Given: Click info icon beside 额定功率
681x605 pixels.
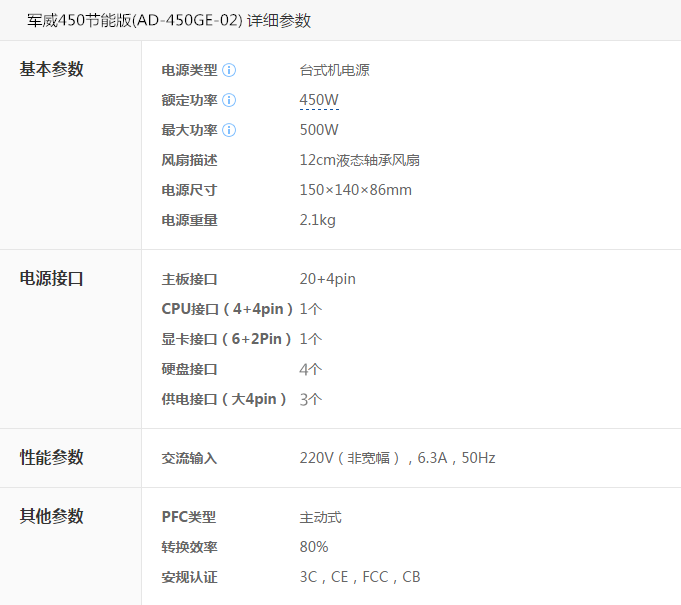Looking at the screenshot, I should [229, 100].
